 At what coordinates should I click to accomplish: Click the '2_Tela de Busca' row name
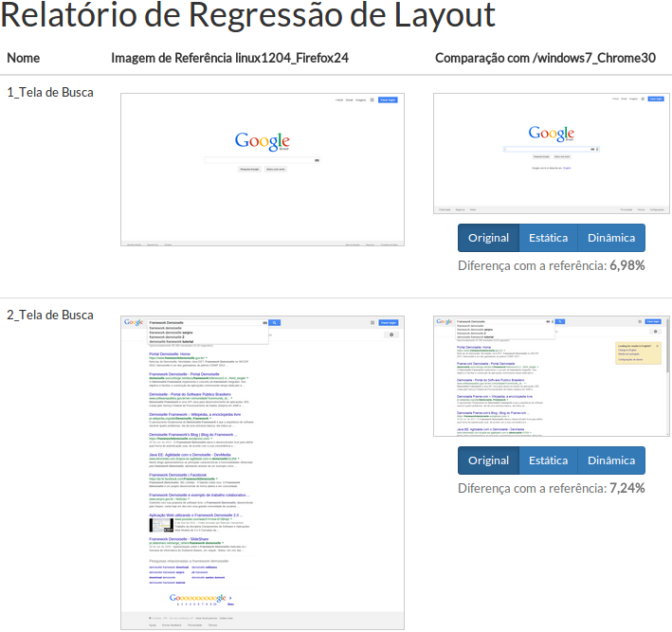(x=50, y=315)
